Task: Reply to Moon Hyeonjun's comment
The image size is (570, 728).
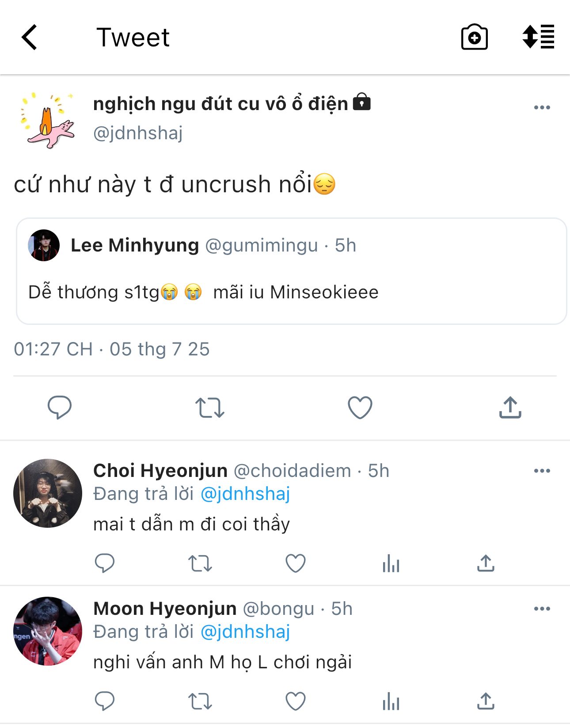Action: [105, 701]
